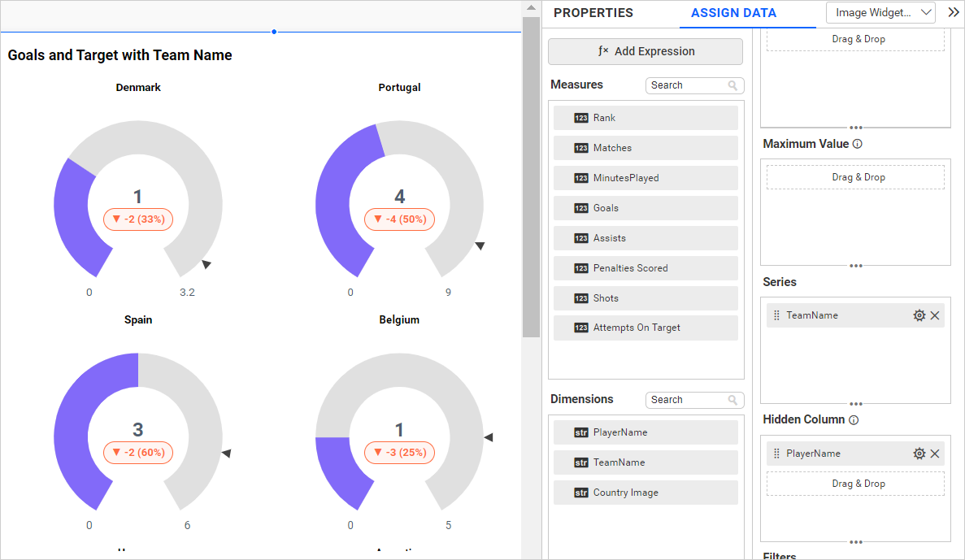Open settings gear for PlayerName hidden column
Image resolution: width=965 pixels, height=560 pixels.
click(919, 454)
